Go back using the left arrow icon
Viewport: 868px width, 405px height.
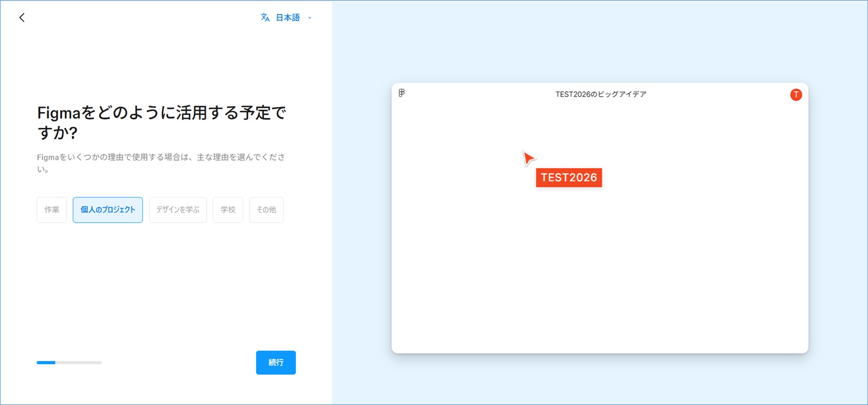(22, 18)
